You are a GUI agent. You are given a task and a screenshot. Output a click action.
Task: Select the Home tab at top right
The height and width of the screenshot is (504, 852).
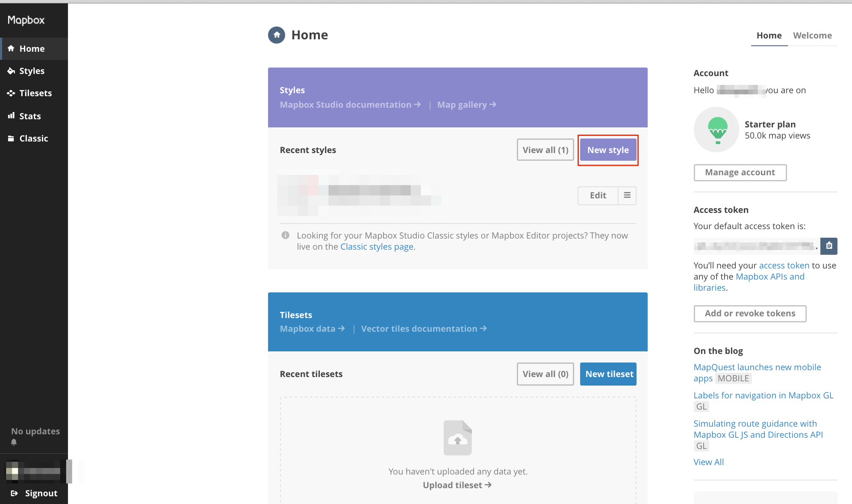tap(769, 35)
